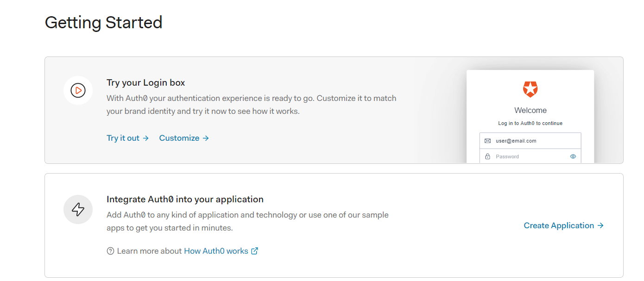Open the How Auth0 works link

[x=216, y=251]
